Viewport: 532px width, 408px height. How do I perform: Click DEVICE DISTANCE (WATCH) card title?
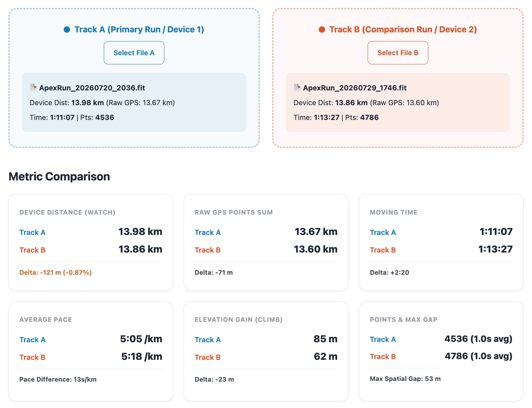tap(67, 212)
